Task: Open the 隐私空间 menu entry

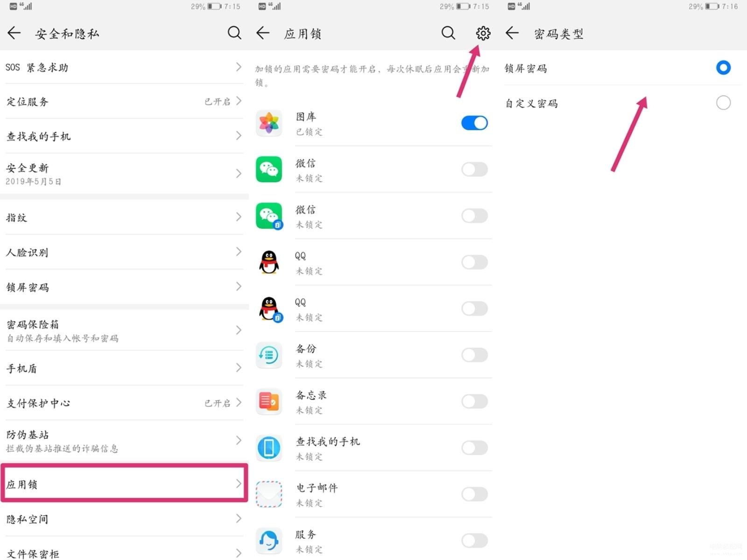Action: tap(124, 519)
